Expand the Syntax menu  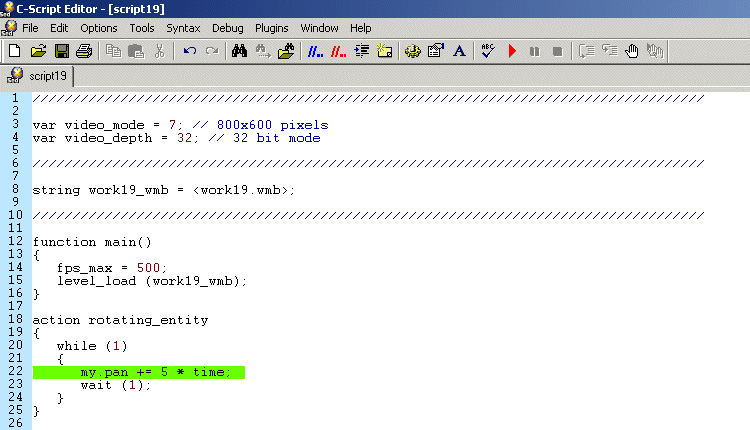[x=183, y=28]
